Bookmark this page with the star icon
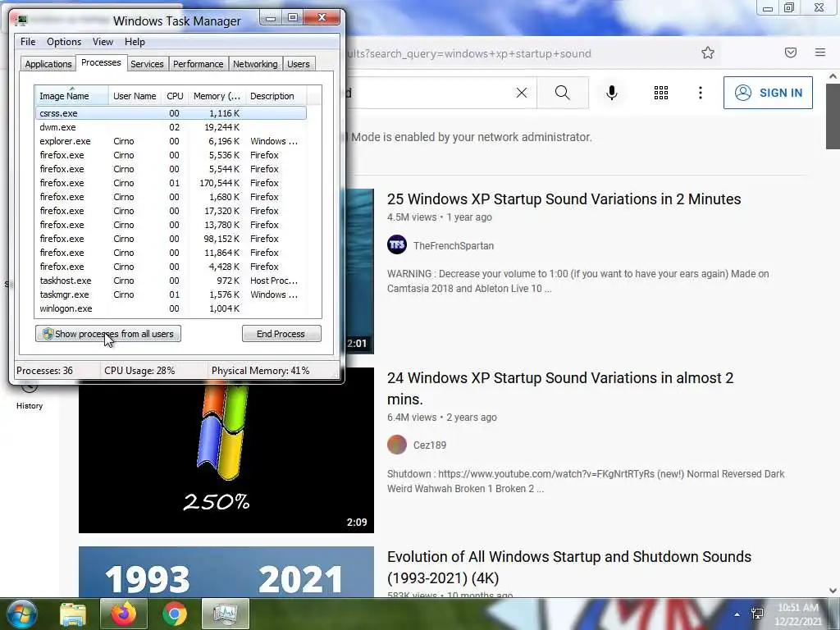 point(708,52)
